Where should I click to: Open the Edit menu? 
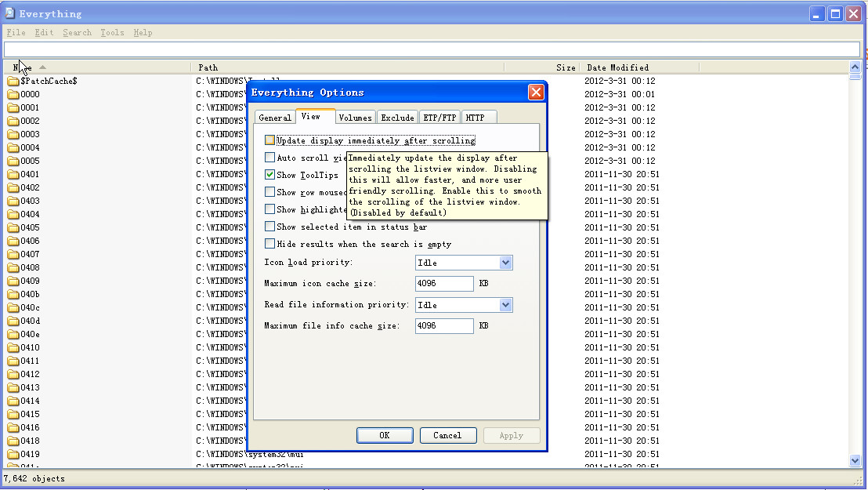pos(45,33)
